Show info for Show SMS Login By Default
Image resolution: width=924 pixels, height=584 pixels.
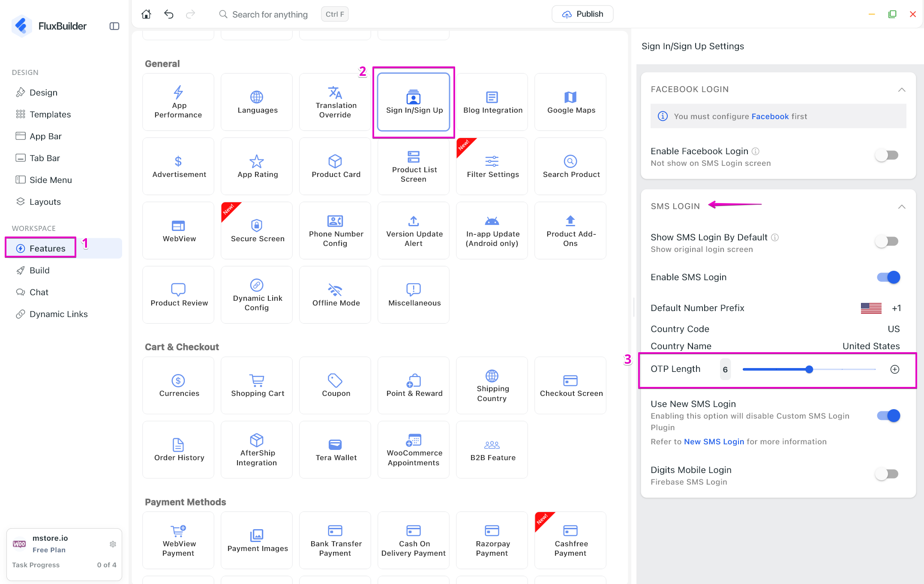pos(775,237)
